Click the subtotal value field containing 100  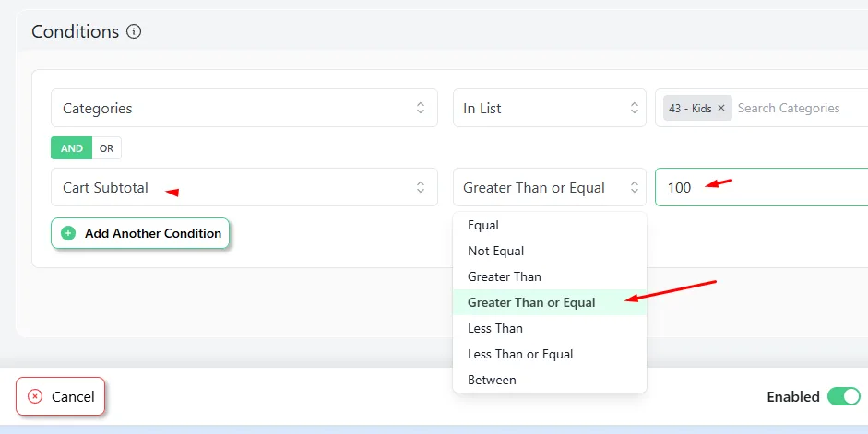click(x=762, y=187)
